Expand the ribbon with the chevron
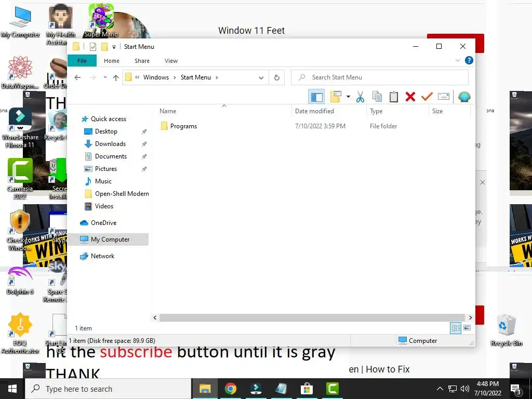The image size is (532, 399). coord(457,60)
